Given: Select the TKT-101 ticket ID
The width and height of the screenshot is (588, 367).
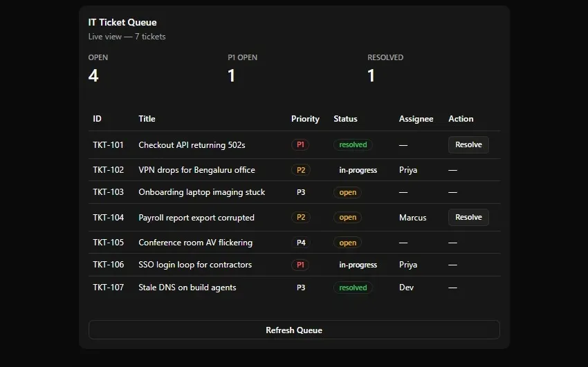Looking at the screenshot, I should tap(108, 145).
